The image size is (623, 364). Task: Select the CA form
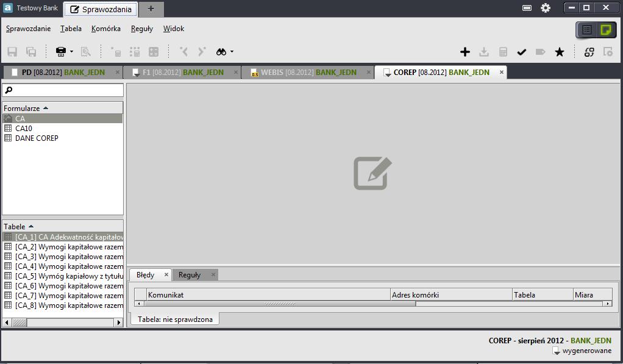coord(63,118)
